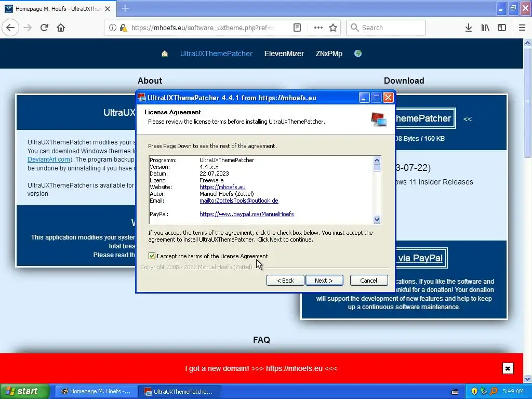Minimize the UltraUXThemePatcher installer window

(x=364, y=98)
